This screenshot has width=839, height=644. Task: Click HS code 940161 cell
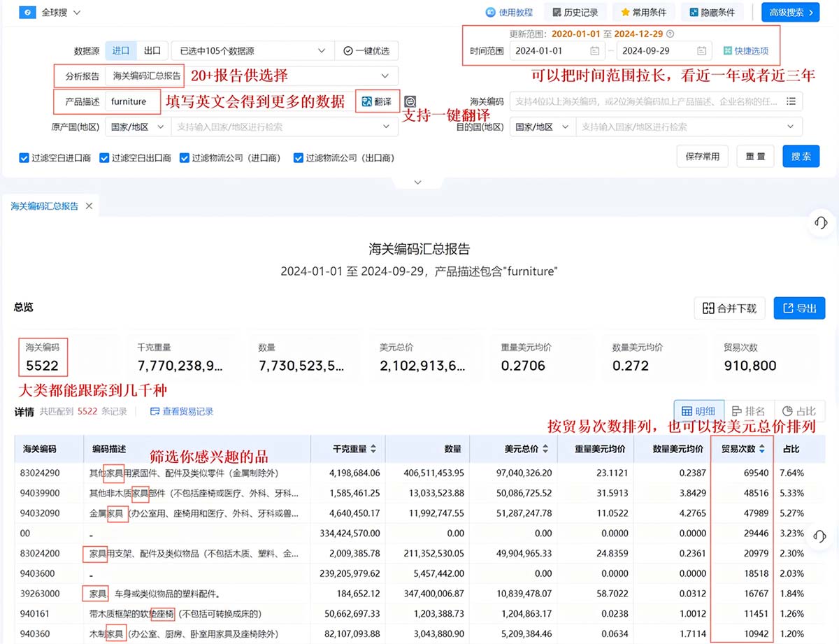click(36, 614)
